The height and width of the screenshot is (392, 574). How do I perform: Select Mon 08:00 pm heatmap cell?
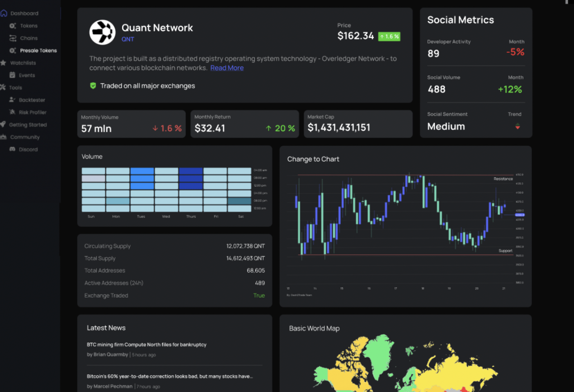click(x=118, y=201)
